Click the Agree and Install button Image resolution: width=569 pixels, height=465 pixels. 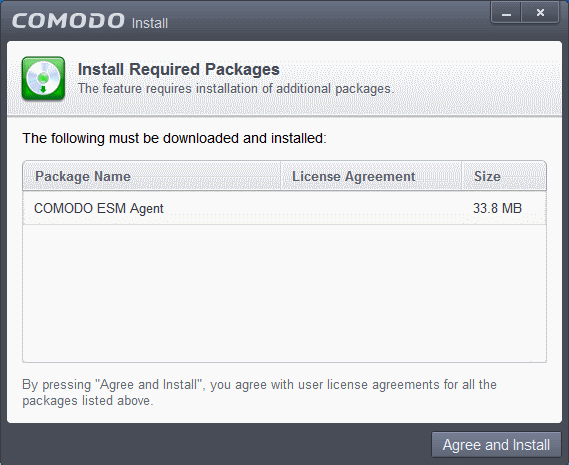(496, 445)
